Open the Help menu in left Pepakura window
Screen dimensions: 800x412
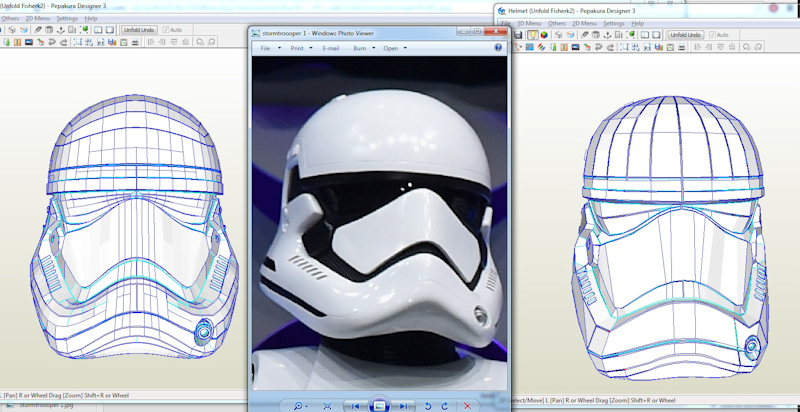click(91, 18)
